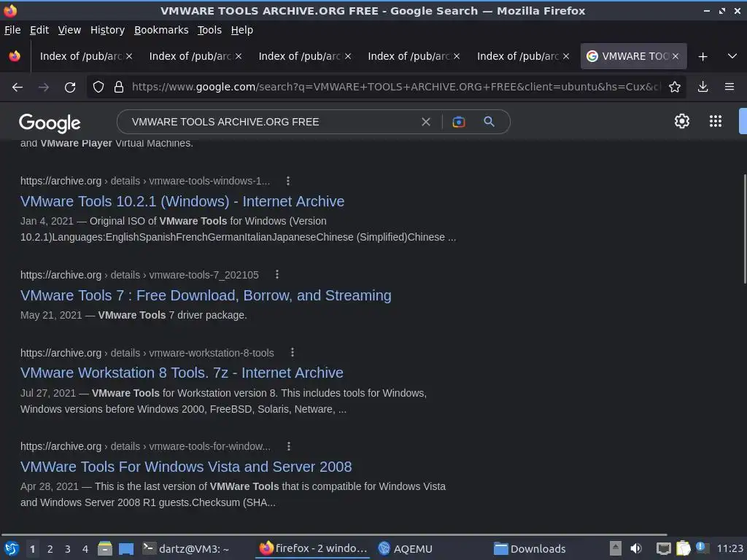
Task: Open the Bookmarks menu
Action: 161,30
